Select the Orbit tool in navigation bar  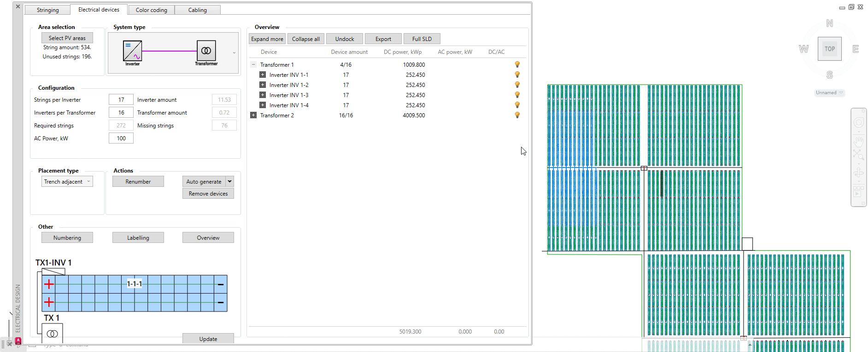coord(858,173)
